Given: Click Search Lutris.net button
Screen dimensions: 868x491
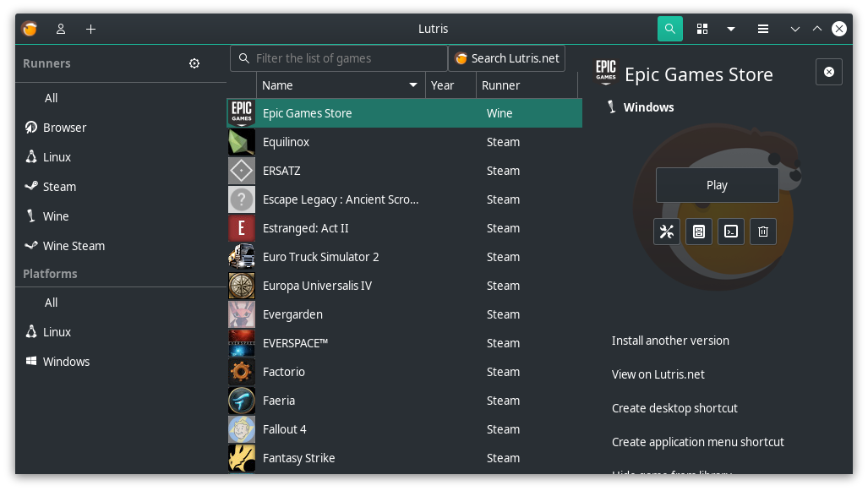Looking at the screenshot, I should click(x=506, y=58).
